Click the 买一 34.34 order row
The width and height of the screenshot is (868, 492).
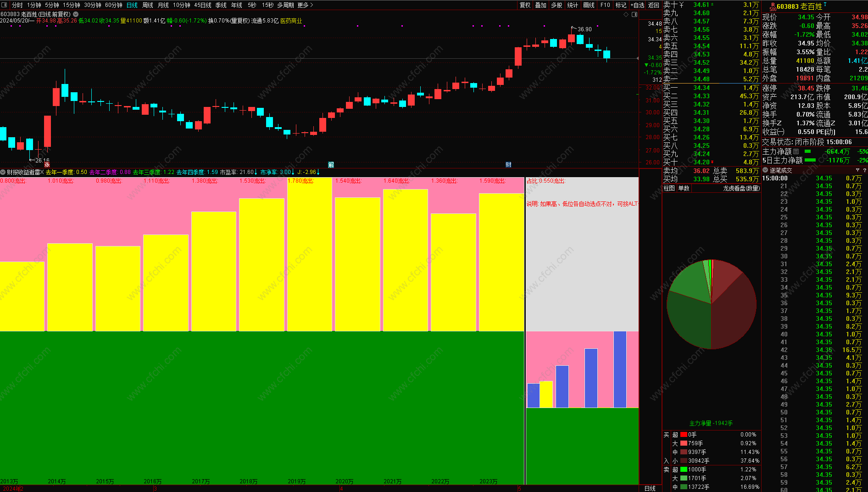click(x=711, y=88)
